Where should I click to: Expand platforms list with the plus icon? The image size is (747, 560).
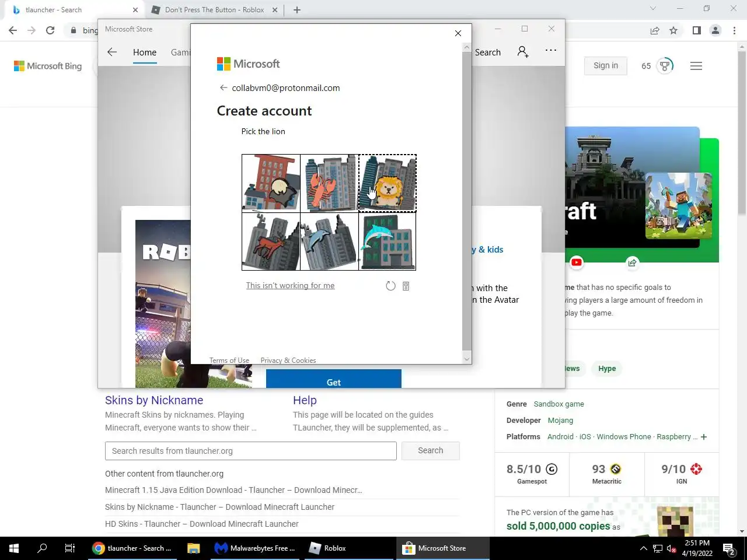pyautogui.click(x=704, y=437)
